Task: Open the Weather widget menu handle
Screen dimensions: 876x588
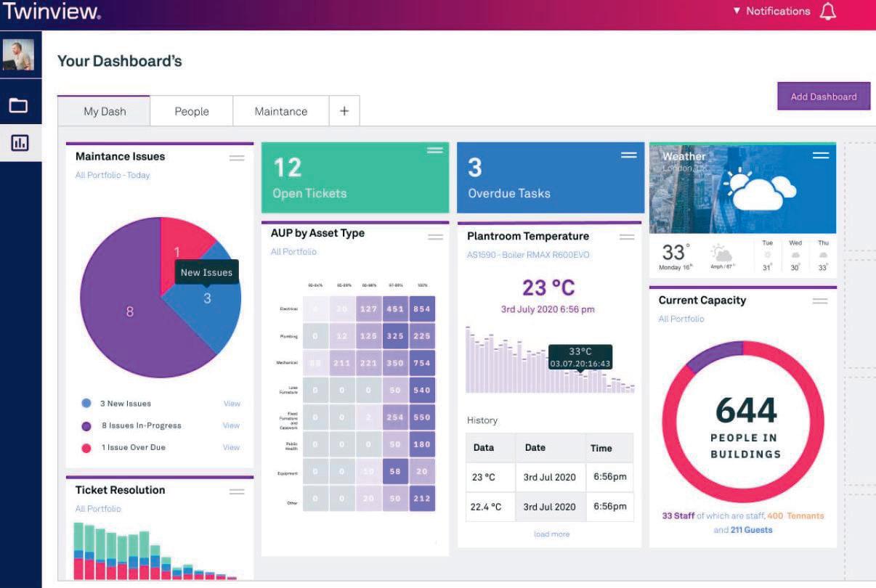Action: tap(821, 155)
